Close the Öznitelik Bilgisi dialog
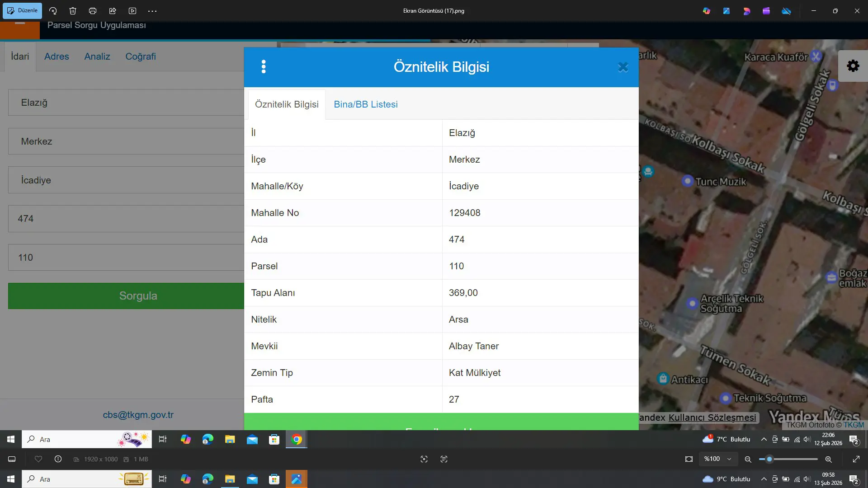 pyautogui.click(x=623, y=67)
